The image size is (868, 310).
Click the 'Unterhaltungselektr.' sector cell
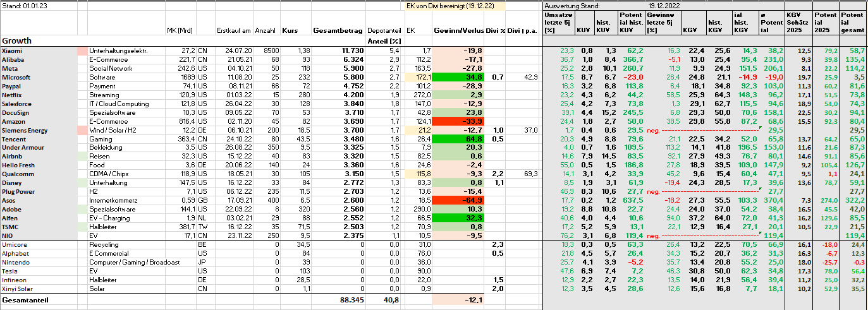click(x=126, y=50)
